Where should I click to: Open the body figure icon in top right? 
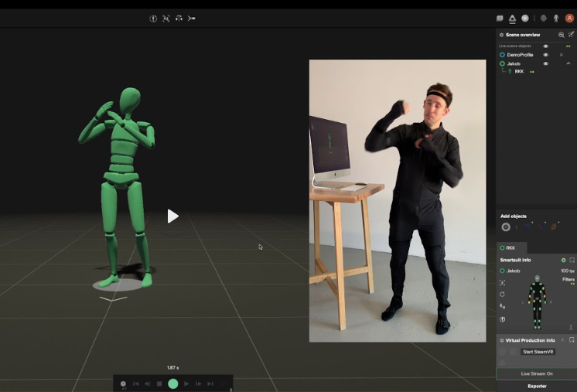[x=556, y=18]
